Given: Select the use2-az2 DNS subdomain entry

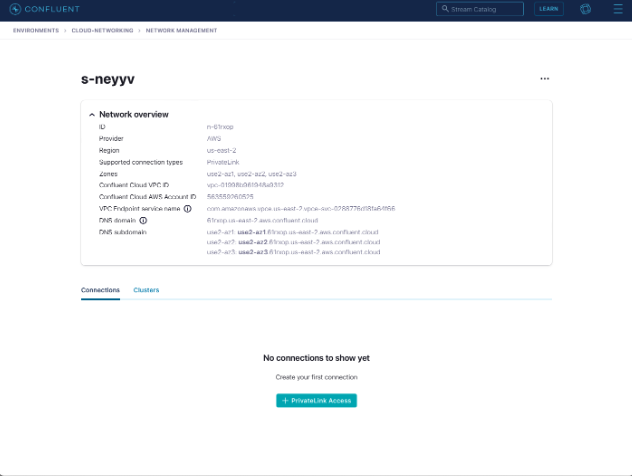Looking at the screenshot, I should 293,242.
